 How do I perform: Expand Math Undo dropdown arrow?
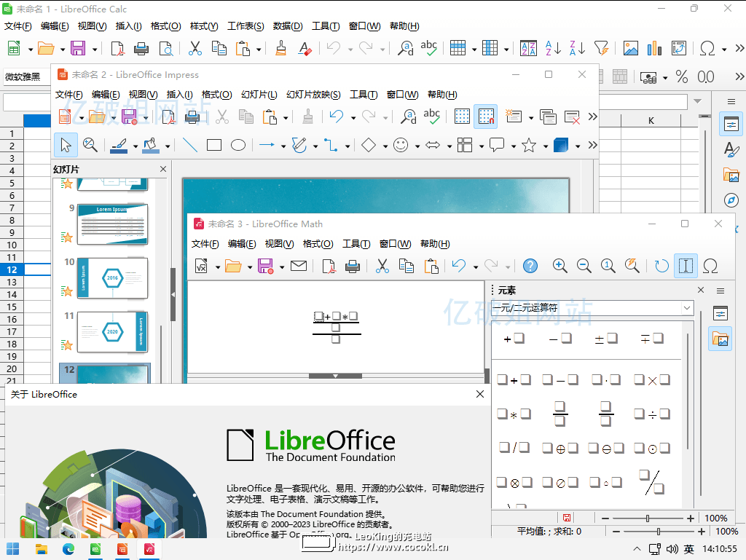click(x=476, y=267)
